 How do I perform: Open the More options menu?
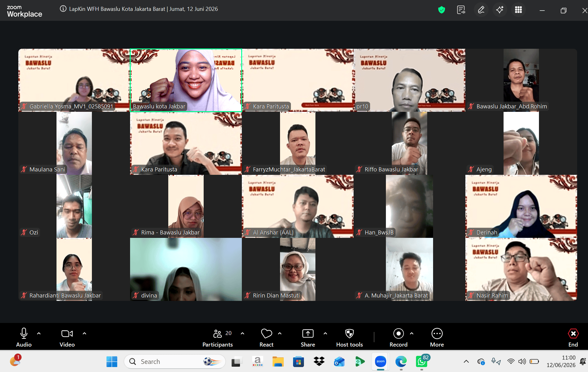pyautogui.click(x=437, y=338)
